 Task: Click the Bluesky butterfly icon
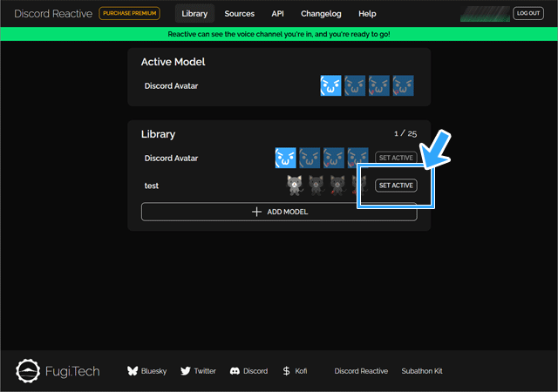tap(133, 371)
